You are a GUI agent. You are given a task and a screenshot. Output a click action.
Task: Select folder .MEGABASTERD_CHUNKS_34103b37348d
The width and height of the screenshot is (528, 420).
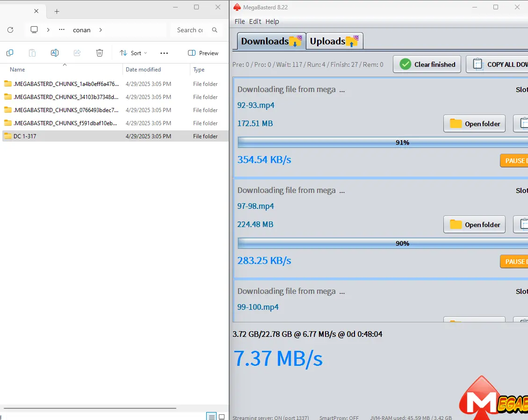115,97
